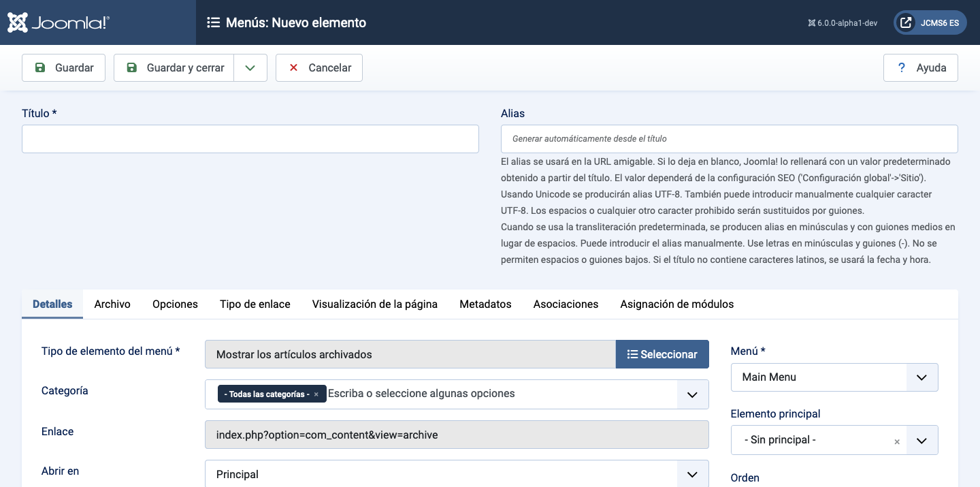Viewport: 980px width, 487px height.
Task: Open site via JCMS6 ES external link icon
Action: tap(906, 22)
